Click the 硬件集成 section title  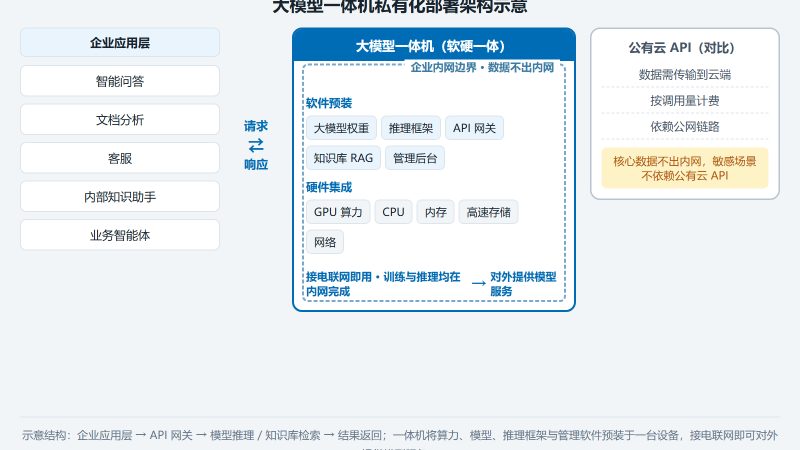coord(329,187)
